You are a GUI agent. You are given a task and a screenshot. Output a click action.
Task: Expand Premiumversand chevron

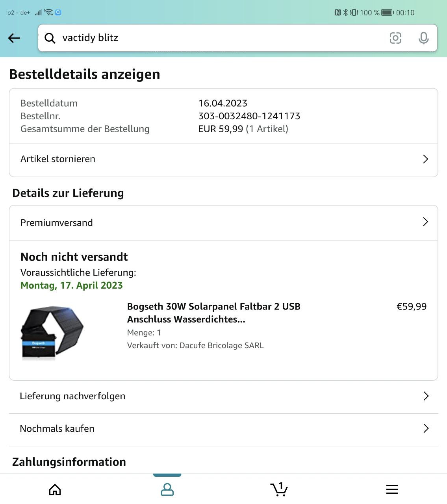point(425,222)
